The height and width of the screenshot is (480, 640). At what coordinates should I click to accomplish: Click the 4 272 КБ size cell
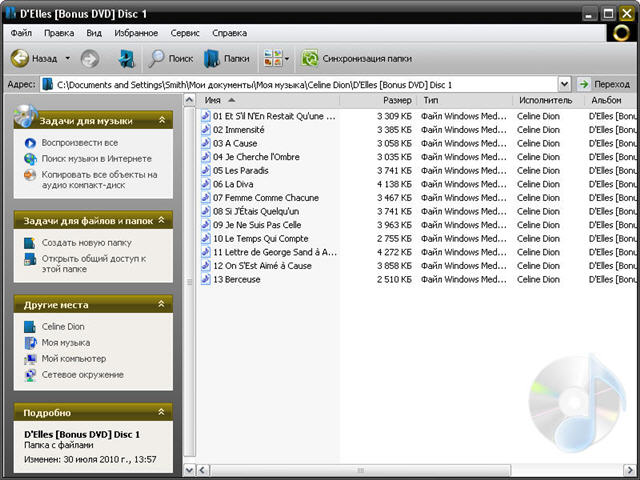(x=394, y=252)
